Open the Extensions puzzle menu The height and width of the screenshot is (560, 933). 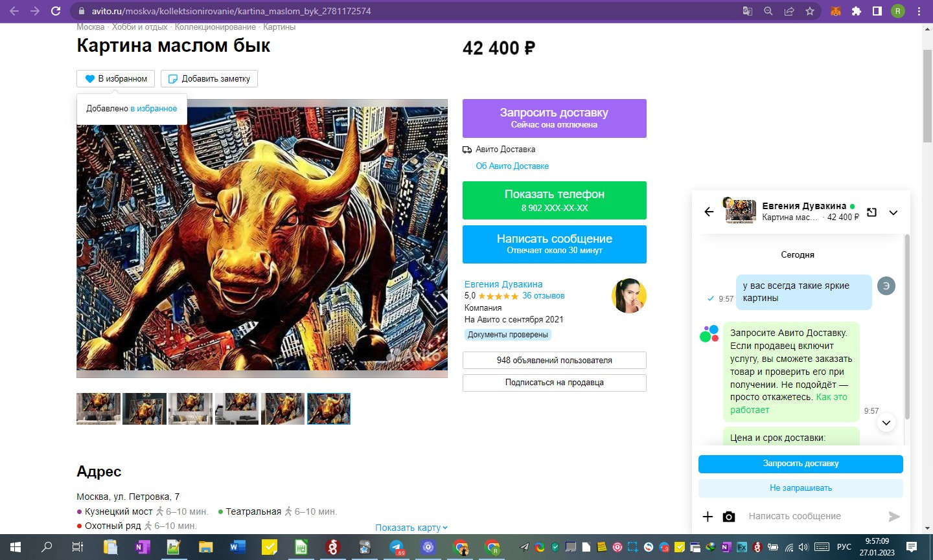[x=857, y=11]
